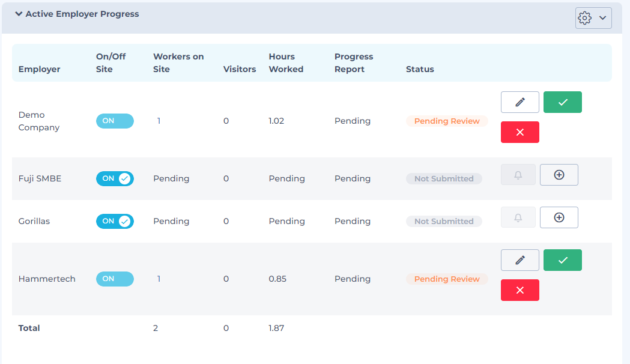Toggle Fuji SMBE on/off site switch
This screenshot has width=630, height=364.
pos(115,178)
